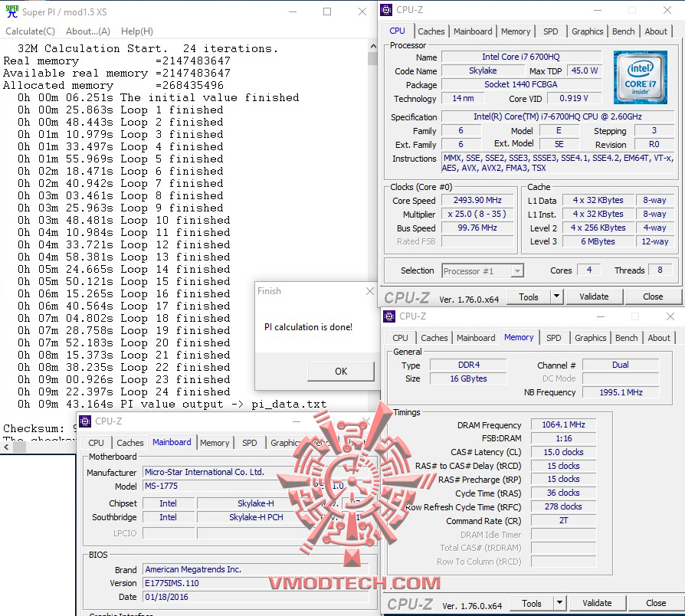The width and height of the screenshot is (685, 616).
Task: Click the Skylake-H chipset value
Action: point(256,503)
